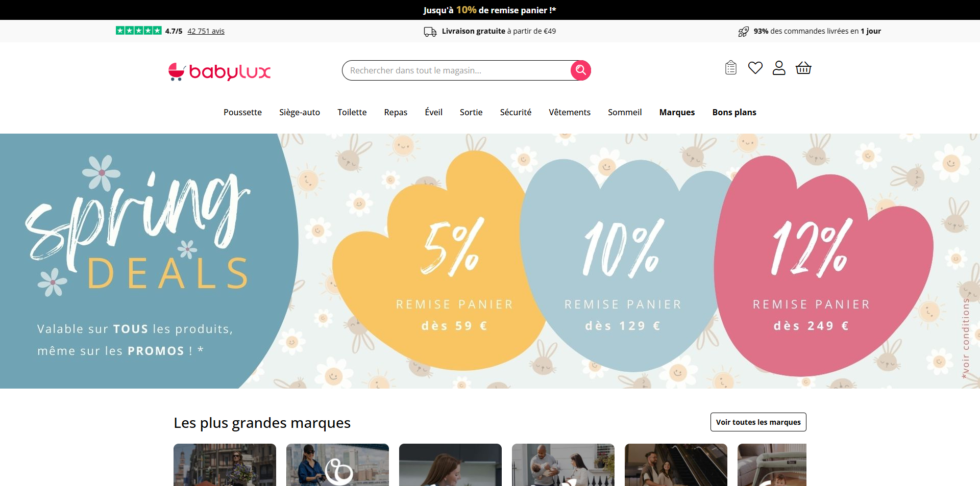Open the Vêtements menu
Screen dimensions: 980x486
click(570, 112)
